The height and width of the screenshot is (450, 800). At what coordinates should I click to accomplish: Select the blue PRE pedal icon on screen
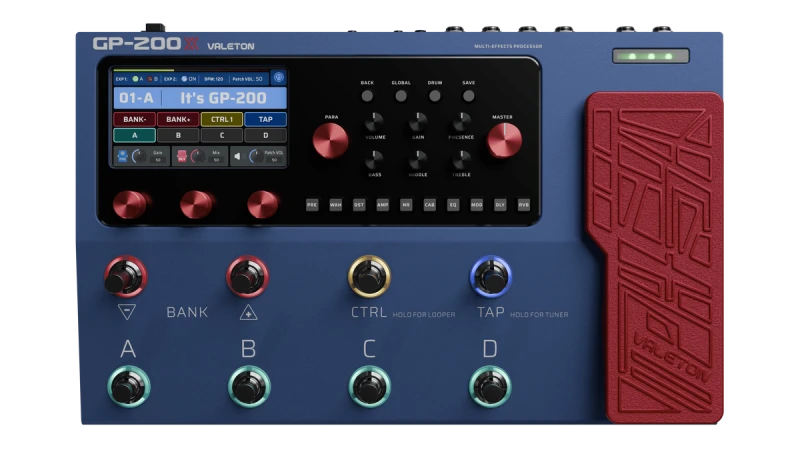click(122, 156)
